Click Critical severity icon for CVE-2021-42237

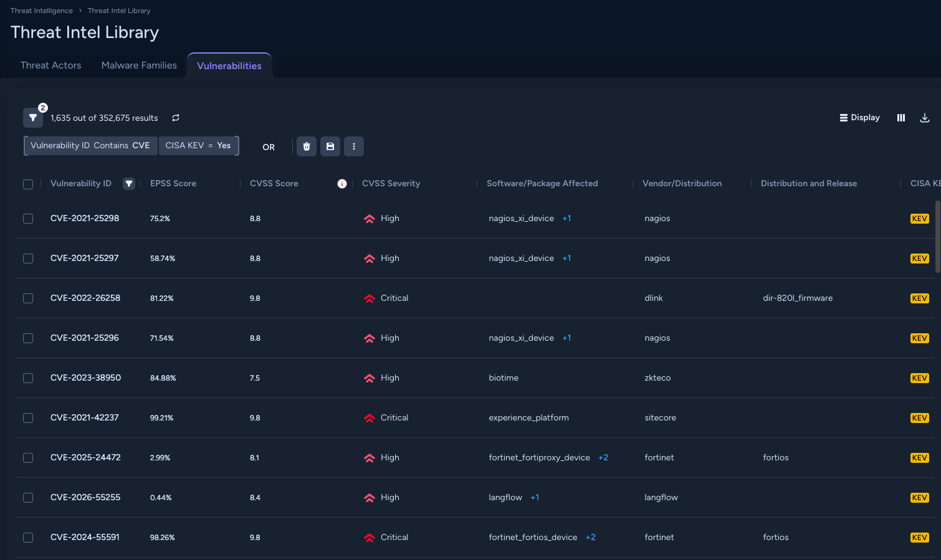(x=370, y=418)
